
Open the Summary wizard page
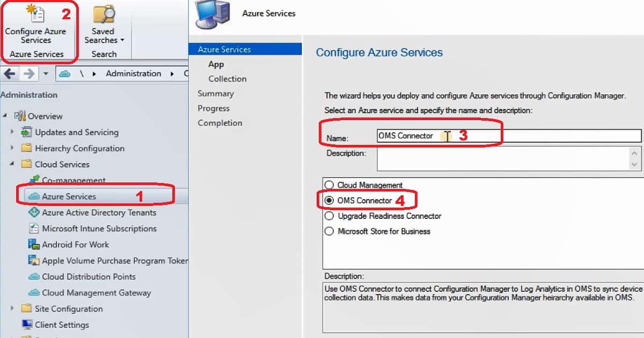coord(216,93)
